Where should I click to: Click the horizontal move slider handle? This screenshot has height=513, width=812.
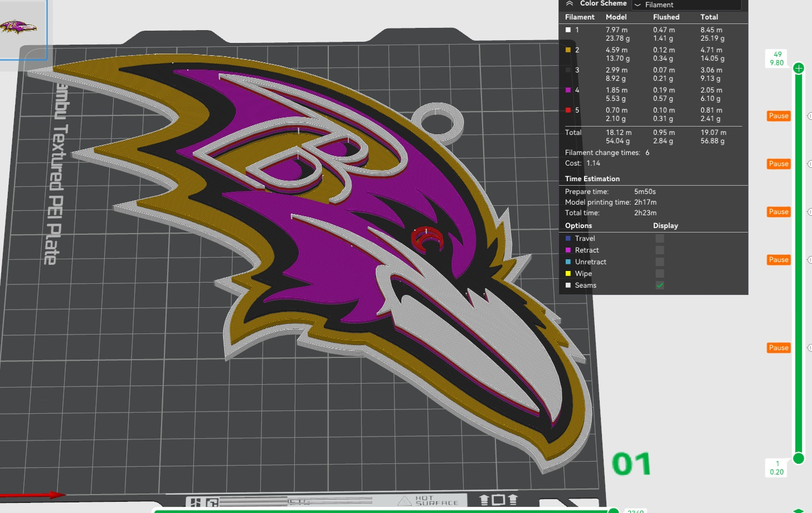coord(614,510)
